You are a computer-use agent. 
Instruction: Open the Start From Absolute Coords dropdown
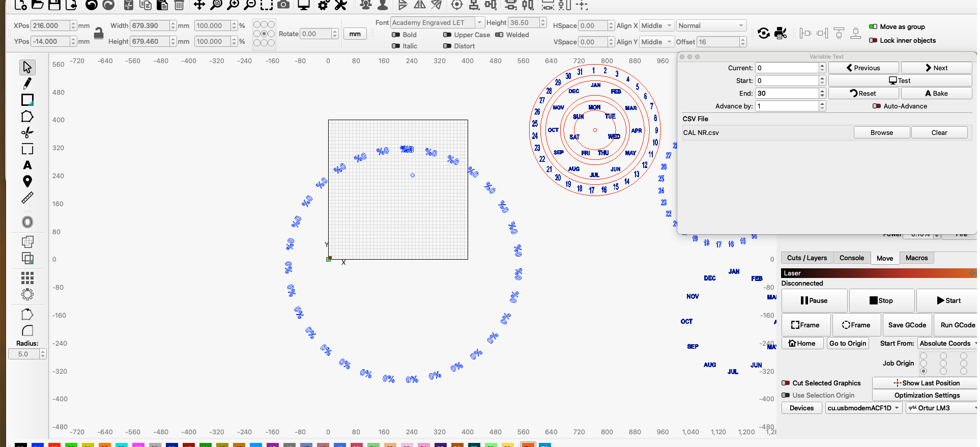pyautogui.click(x=947, y=343)
